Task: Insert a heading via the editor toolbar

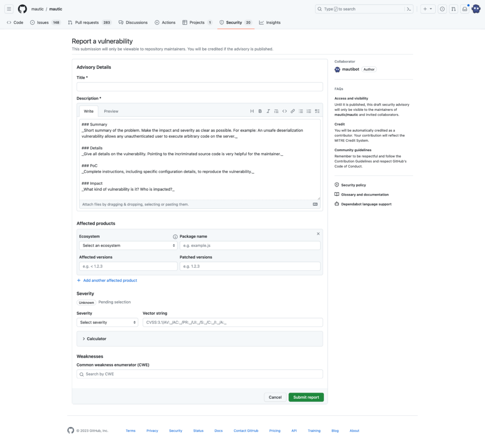Action: point(252,111)
